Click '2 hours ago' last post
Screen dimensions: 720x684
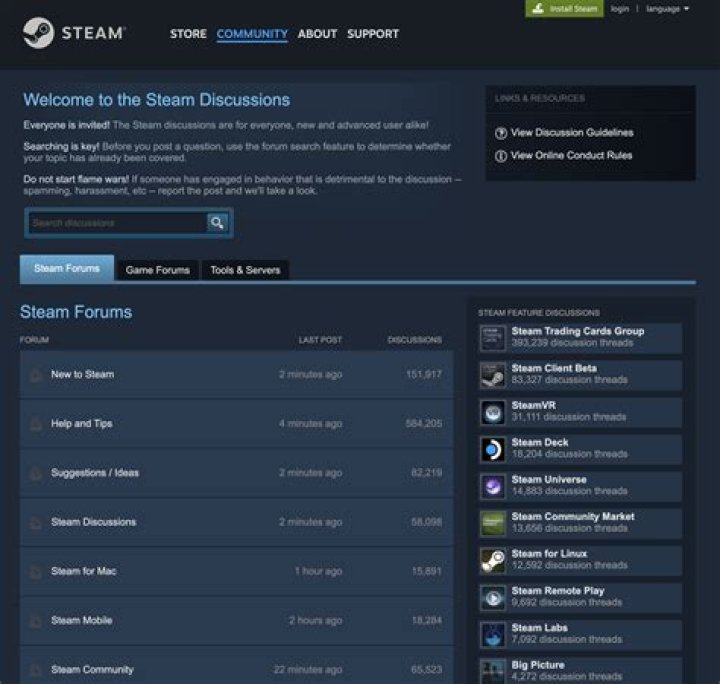click(x=316, y=620)
